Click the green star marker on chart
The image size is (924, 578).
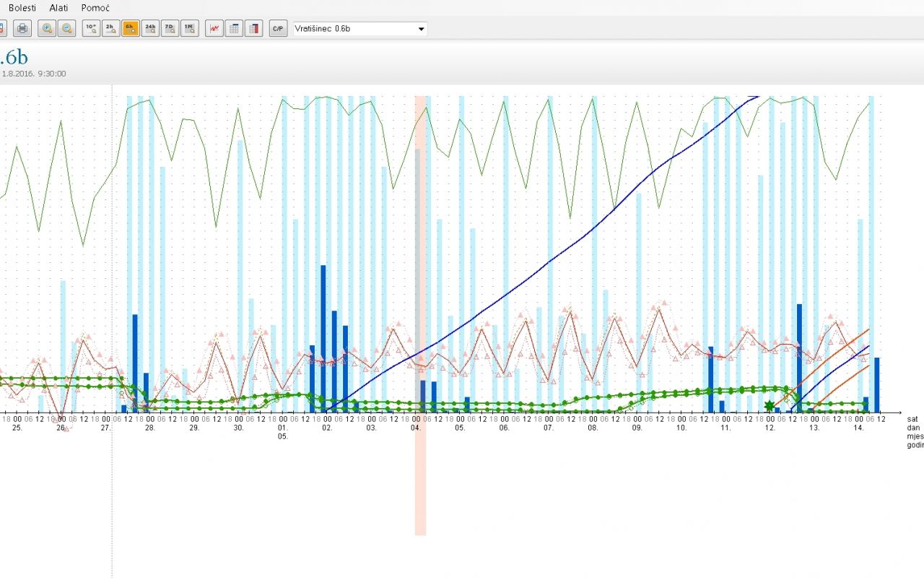coord(770,405)
